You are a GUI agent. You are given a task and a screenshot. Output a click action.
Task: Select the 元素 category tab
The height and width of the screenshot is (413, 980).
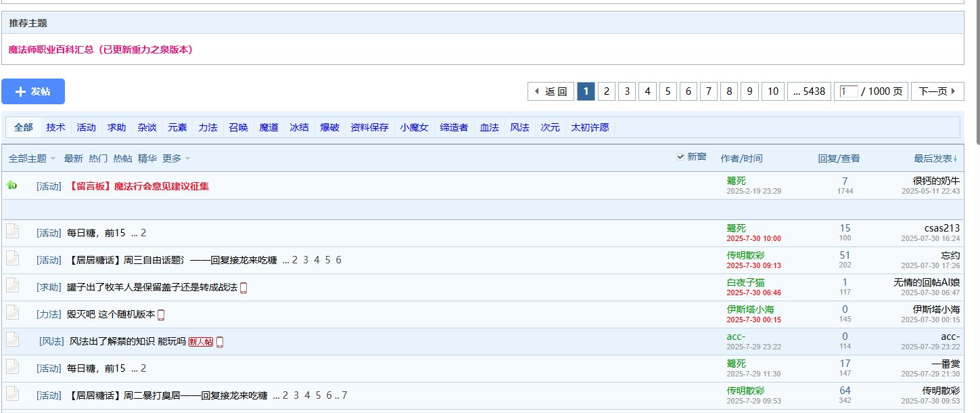pyautogui.click(x=177, y=127)
